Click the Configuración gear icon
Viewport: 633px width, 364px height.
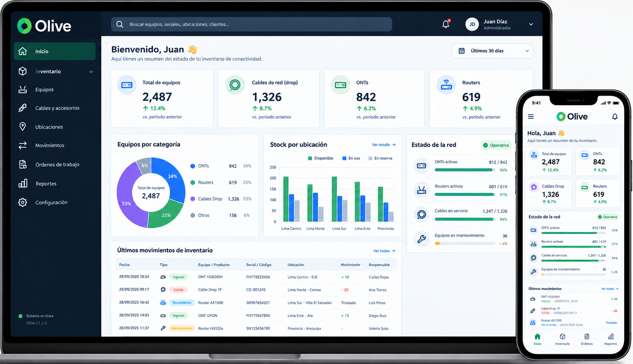pos(23,202)
